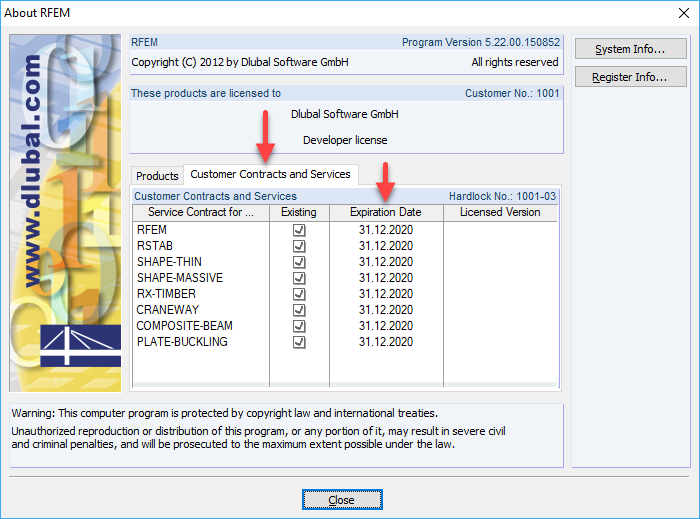
Task: Click the Close button at bottom
Action: click(x=342, y=499)
